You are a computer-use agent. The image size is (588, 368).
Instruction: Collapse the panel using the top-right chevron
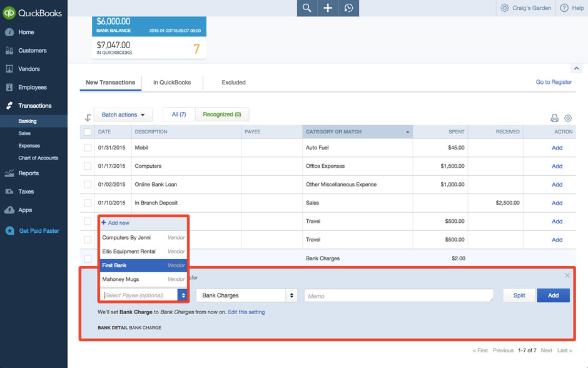coord(576,68)
